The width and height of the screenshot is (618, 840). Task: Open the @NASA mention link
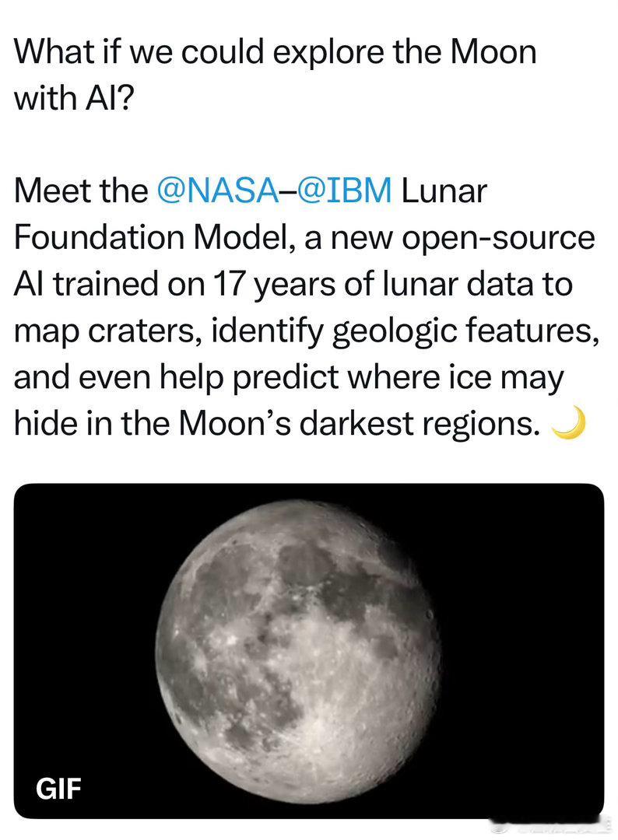click(217, 191)
